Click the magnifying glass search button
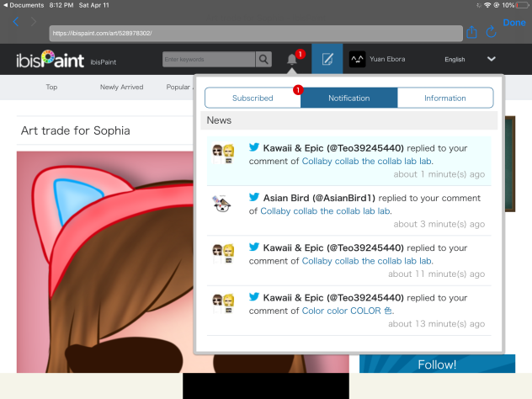 tap(263, 60)
